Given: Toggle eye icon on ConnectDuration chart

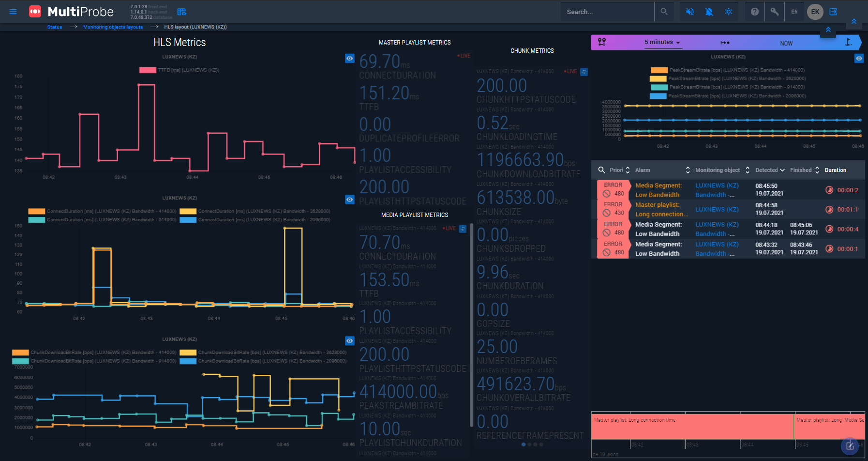Looking at the screenshot, I should point(350,200).
